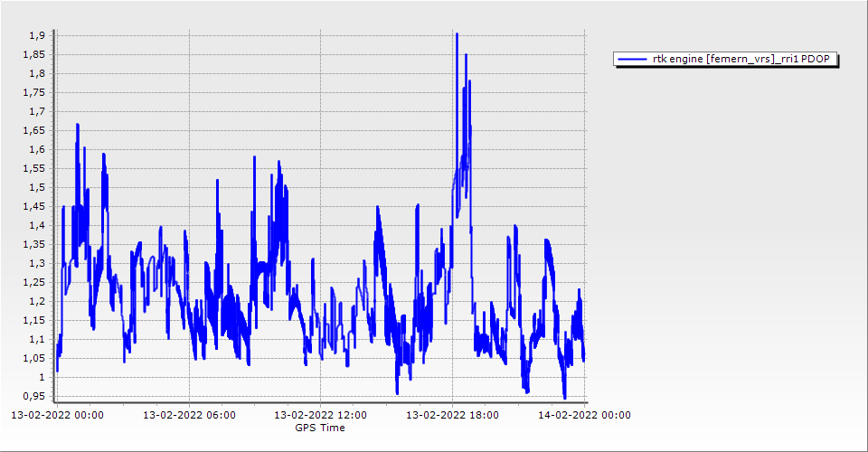The image size is (868, 452).
Task: Click the 1,25 y-axis tick label
Action: [33, 282]
